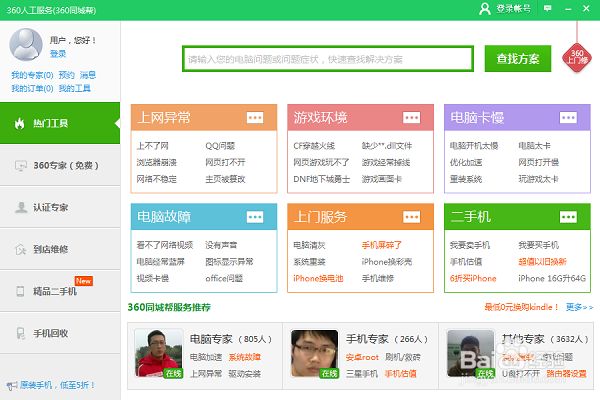The height and width of the screenshot is (400, 600).
Task: Expand more options on the 上门服务 card
Action: (411, 217)
